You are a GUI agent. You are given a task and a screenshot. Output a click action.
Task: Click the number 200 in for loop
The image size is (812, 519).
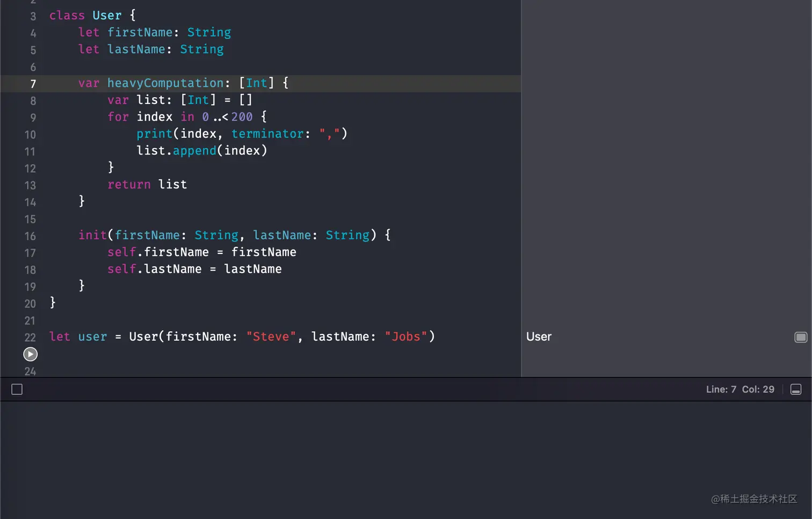click(242, 117)
